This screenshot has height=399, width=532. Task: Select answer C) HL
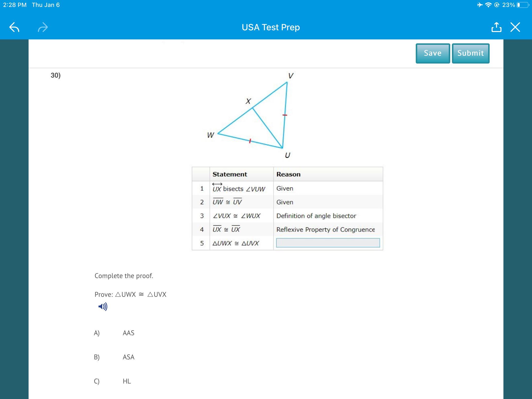coord(127,381)
